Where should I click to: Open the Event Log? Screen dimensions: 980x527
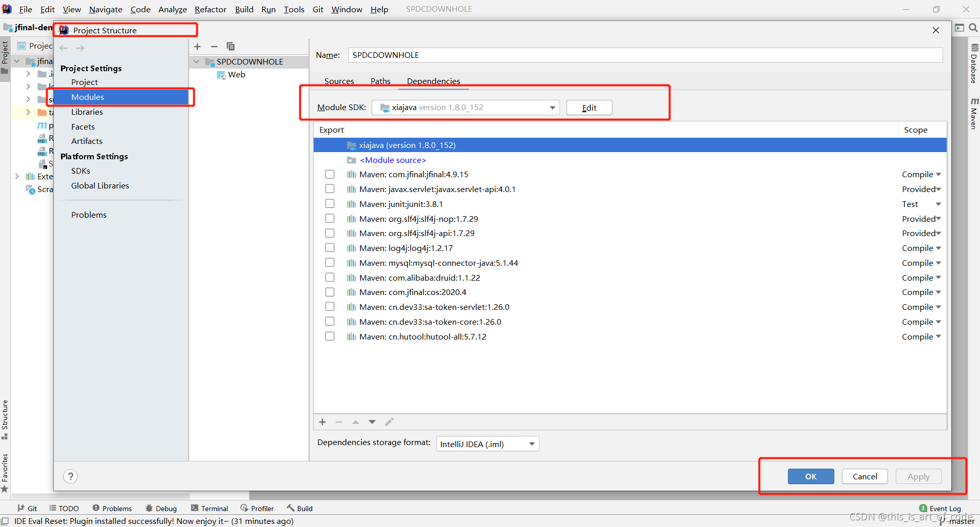(941, 509)
